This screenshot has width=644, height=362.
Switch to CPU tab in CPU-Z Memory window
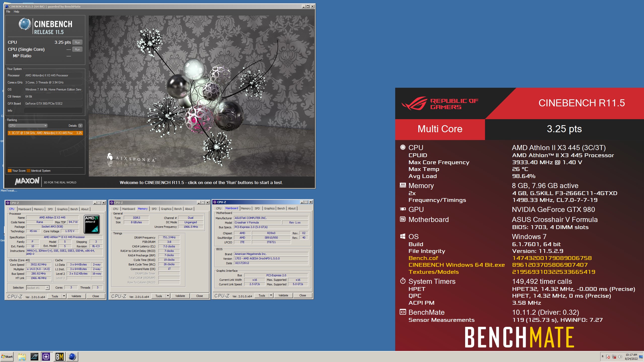pyautogui.click(x=115, y=209)
